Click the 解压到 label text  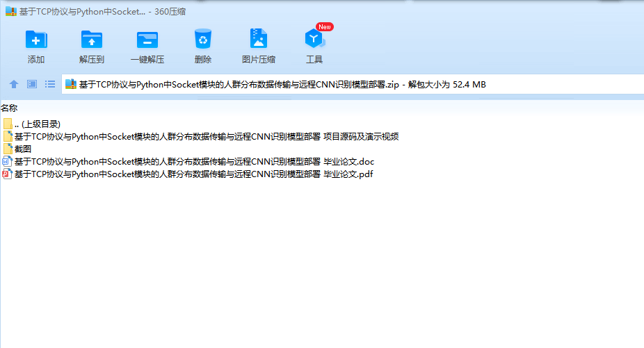point(92,60)
